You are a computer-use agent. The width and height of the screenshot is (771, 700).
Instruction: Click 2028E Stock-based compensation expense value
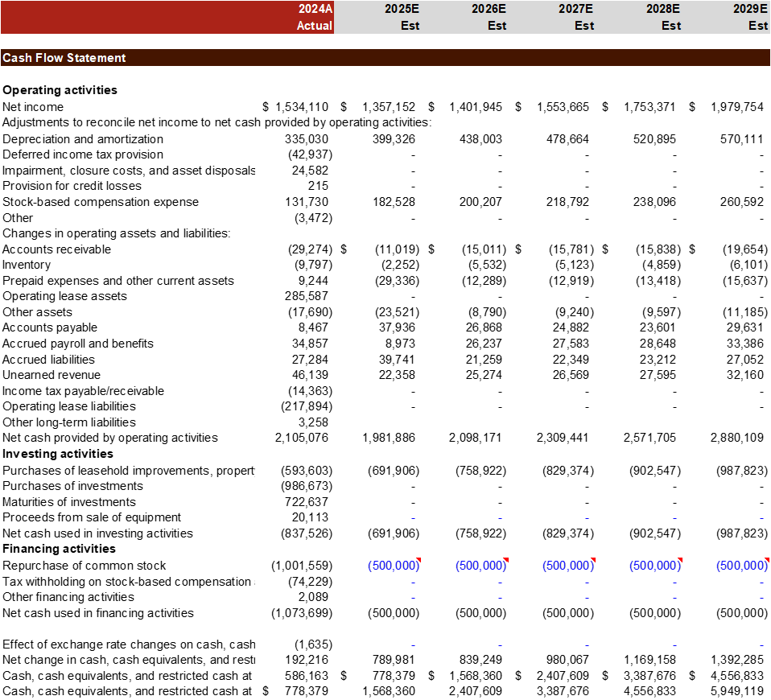(x=654, y=202)
